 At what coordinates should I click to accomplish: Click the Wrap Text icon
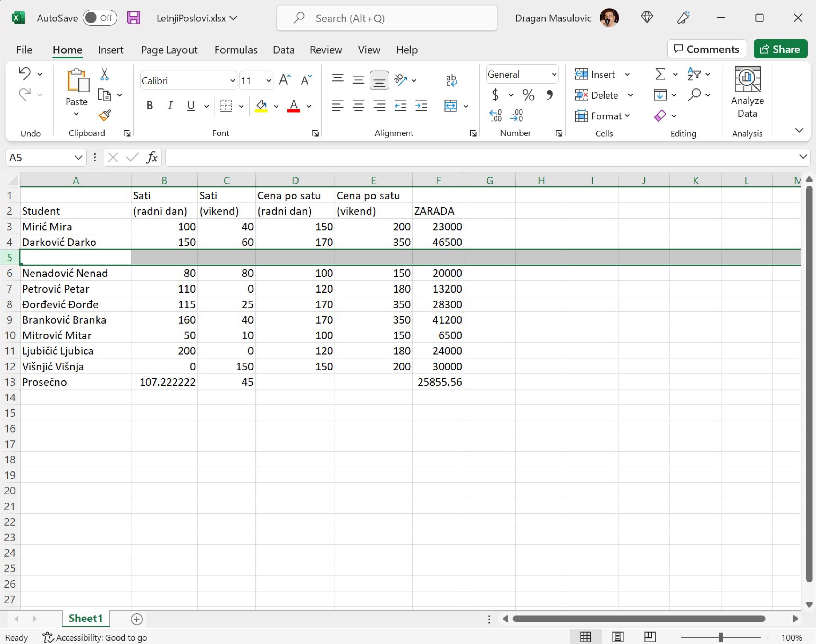click(x=451, y=80)
